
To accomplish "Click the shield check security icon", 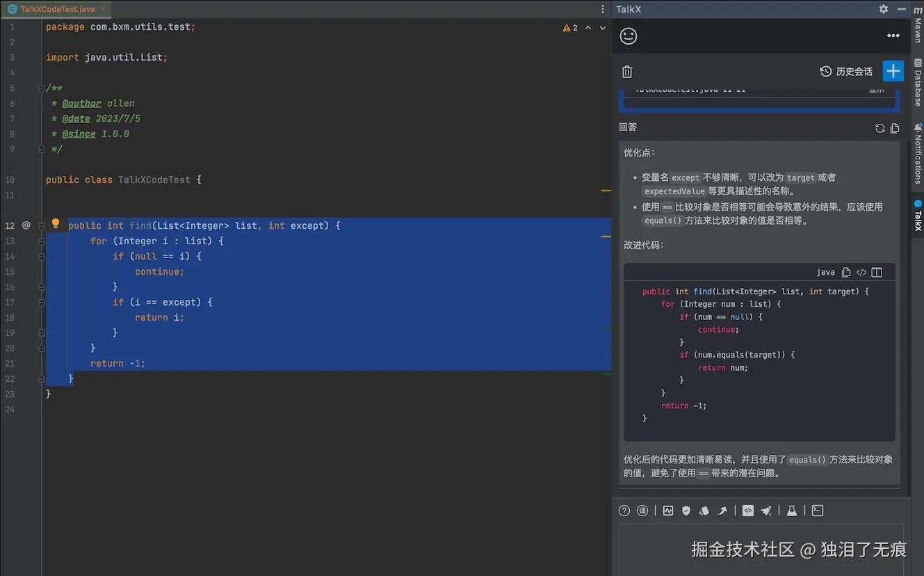I will [686, 511].
